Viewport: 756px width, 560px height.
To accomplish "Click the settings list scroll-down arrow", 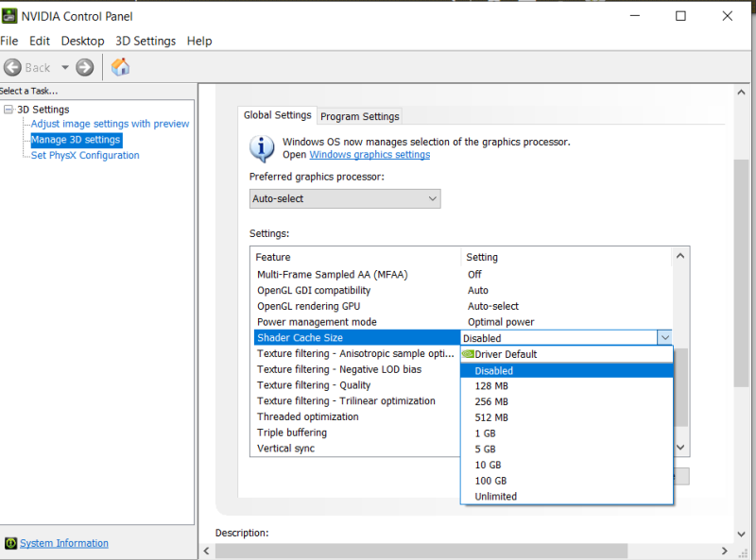I will (x=680, y=448).
